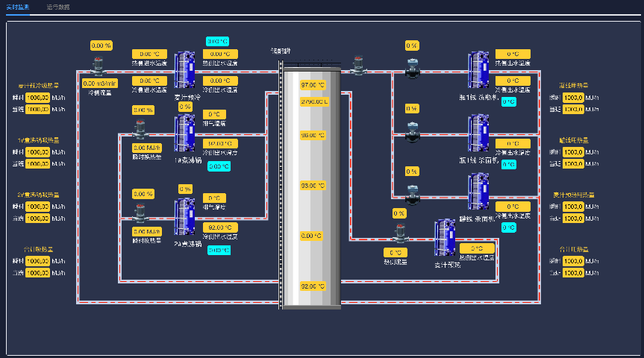Click the pump icon left of 1#煮沸锅

pyautogui.click(x=140, y=130)
